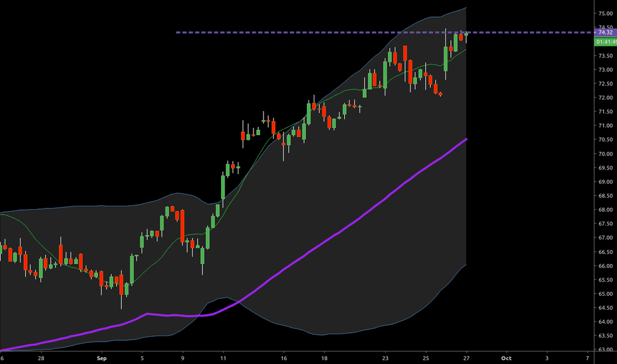The width and height of the screenshot is (617, 364).
Task: Click the 64.50 price axis label
Action: click(x=605, y=308)
